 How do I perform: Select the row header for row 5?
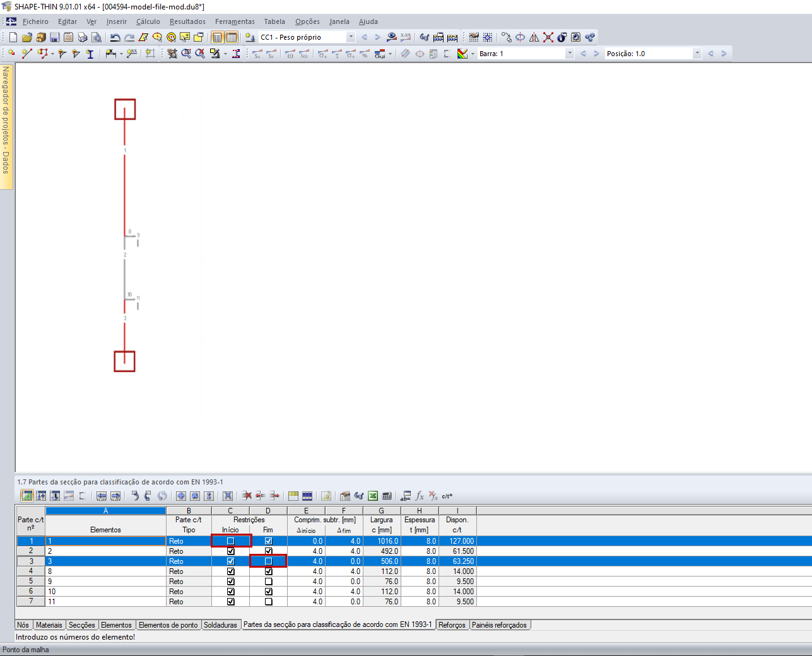click(x=31, y=582)
